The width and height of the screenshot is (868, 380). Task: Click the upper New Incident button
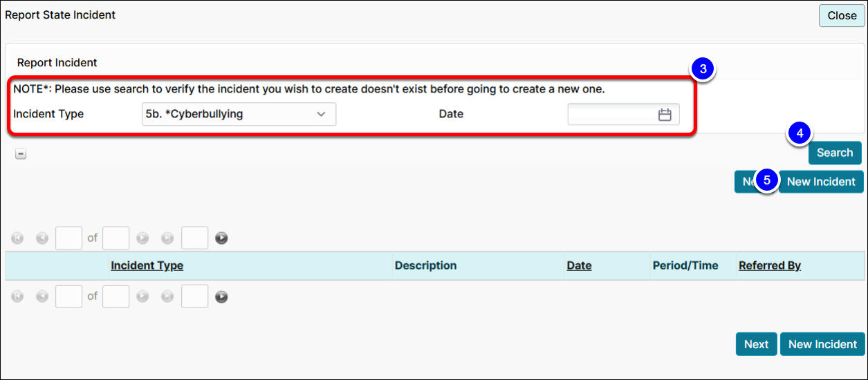[821, 182]
